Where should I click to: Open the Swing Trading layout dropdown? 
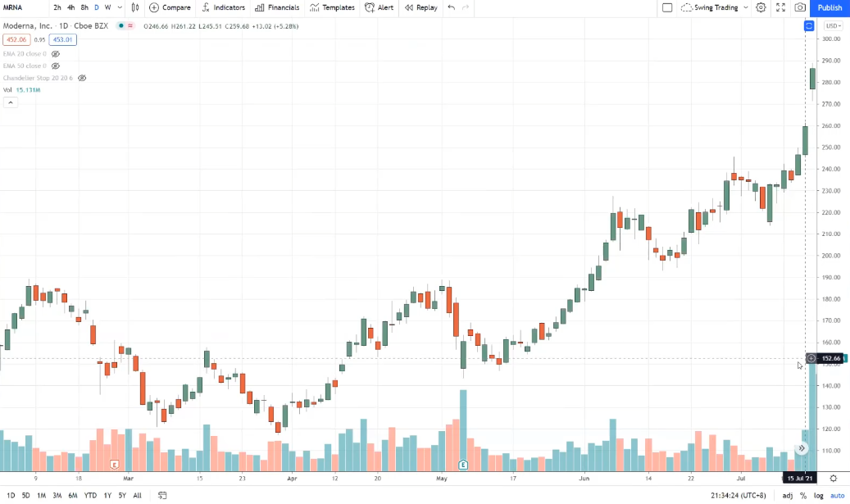pyautogui.click(x=715, y=7)
